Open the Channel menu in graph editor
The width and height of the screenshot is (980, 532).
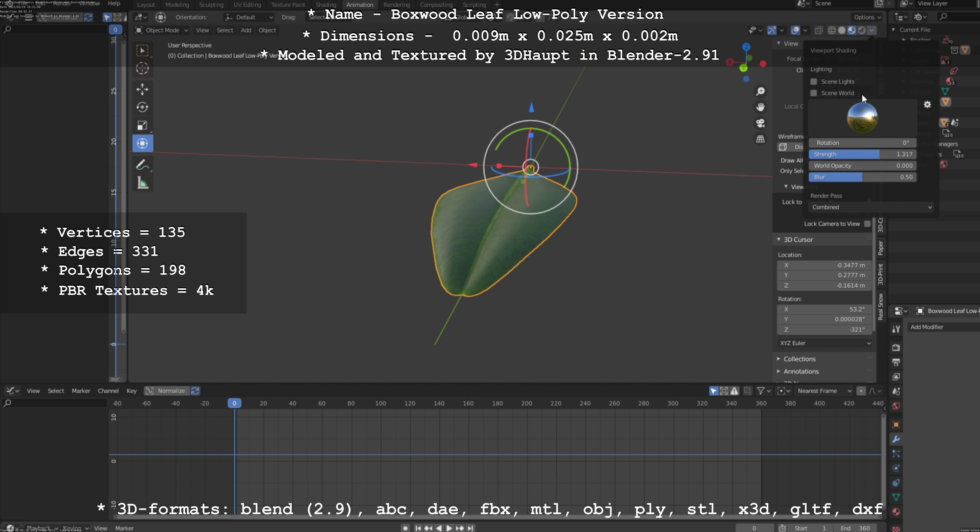108,391
